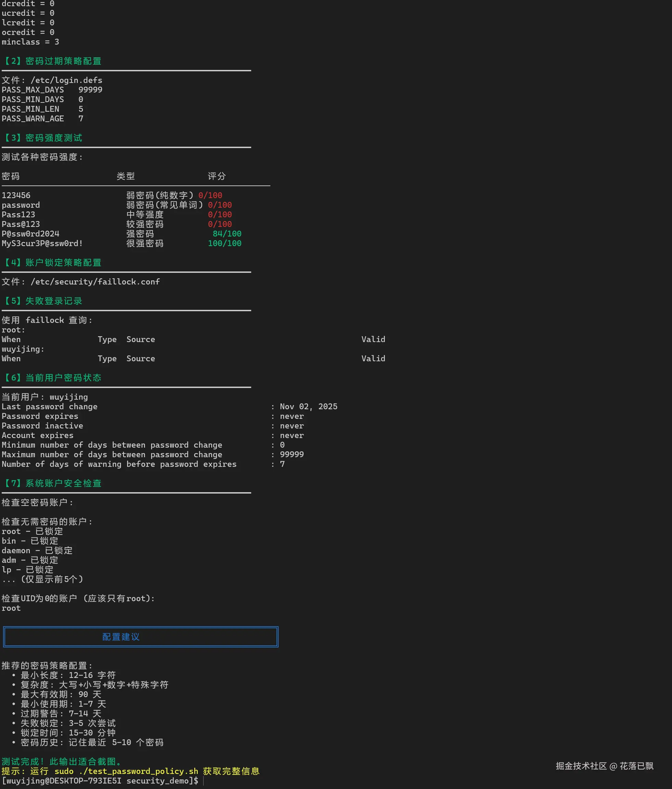Click the 【2】密码过期策略配置 heading
672x789 pixels.
(52, 61)
